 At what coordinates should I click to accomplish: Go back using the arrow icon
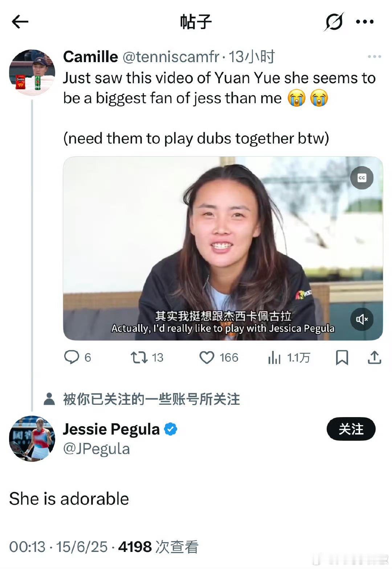tap(20, 22)
